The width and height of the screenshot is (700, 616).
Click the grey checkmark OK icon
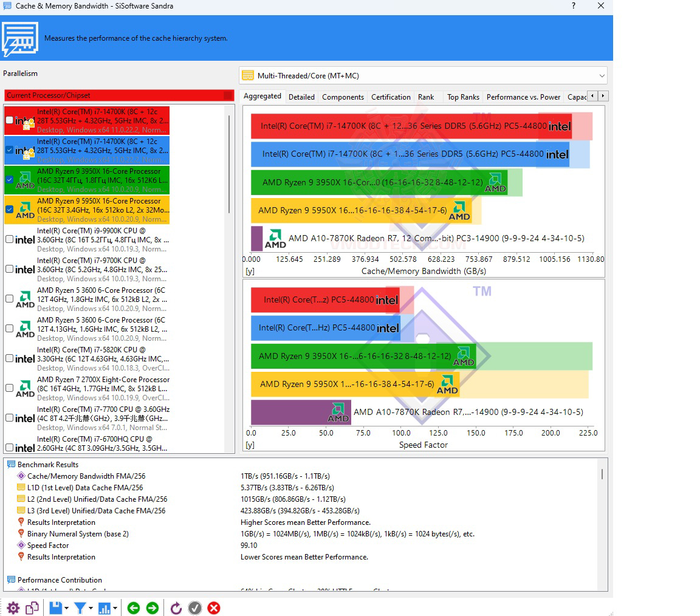click(x=195, y=608)
